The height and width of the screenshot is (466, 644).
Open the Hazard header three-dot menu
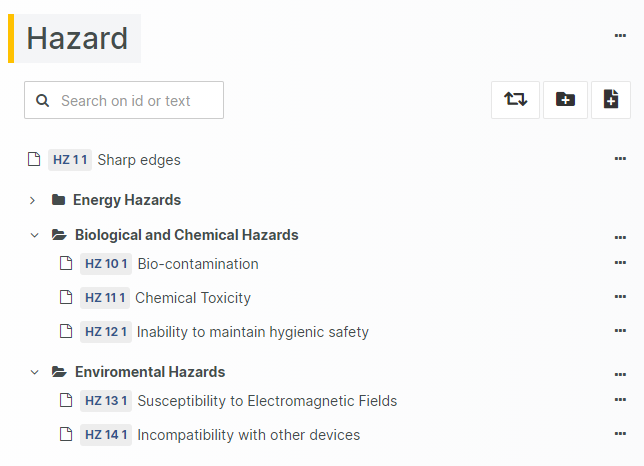point(620,36)
